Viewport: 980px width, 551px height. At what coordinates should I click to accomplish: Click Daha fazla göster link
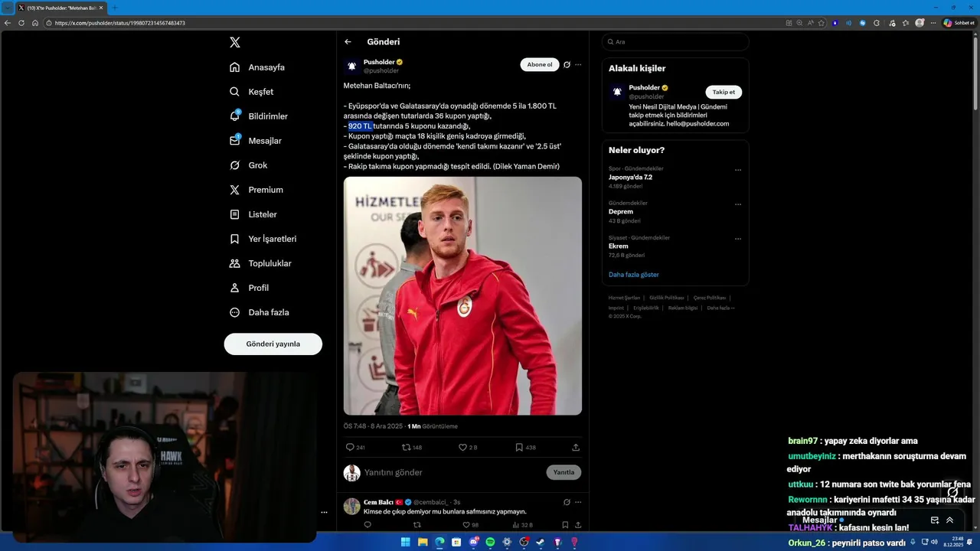click(634, 274)
